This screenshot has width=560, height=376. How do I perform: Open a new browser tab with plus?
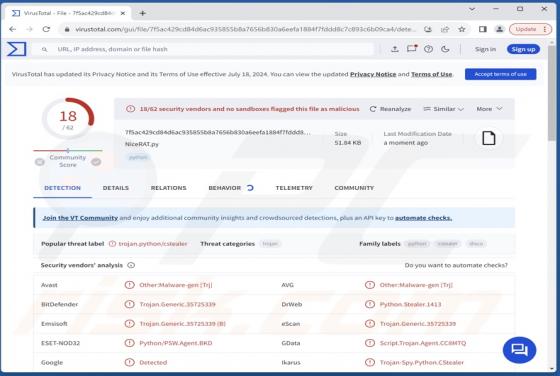(142, 13)
